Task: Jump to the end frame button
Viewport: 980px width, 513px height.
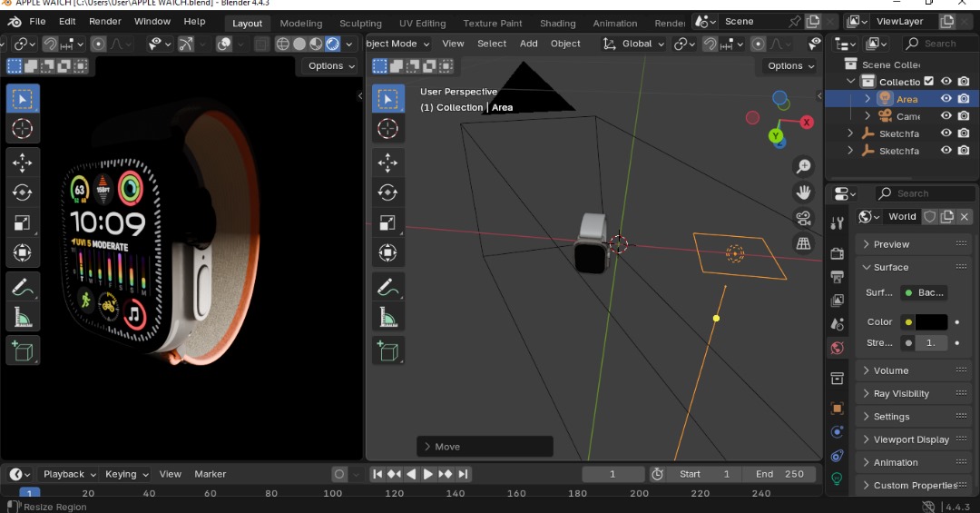Action: point(463,474)
